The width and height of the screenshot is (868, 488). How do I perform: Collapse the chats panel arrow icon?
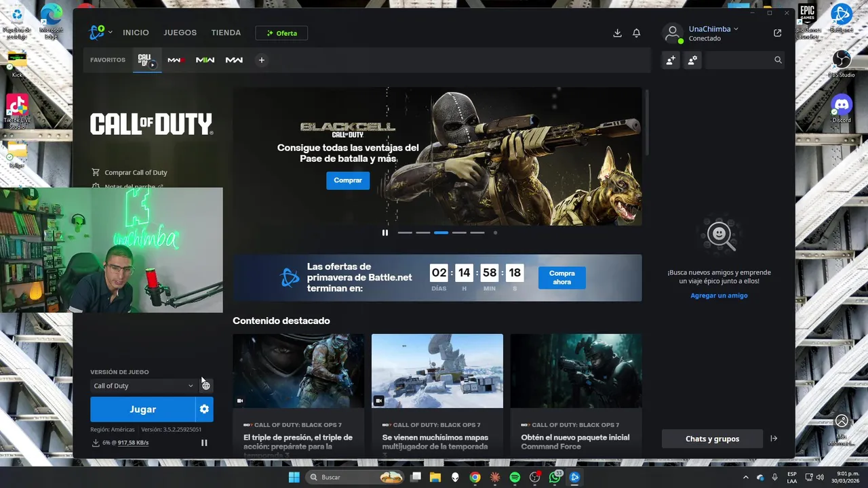click(x=774, y=439)
